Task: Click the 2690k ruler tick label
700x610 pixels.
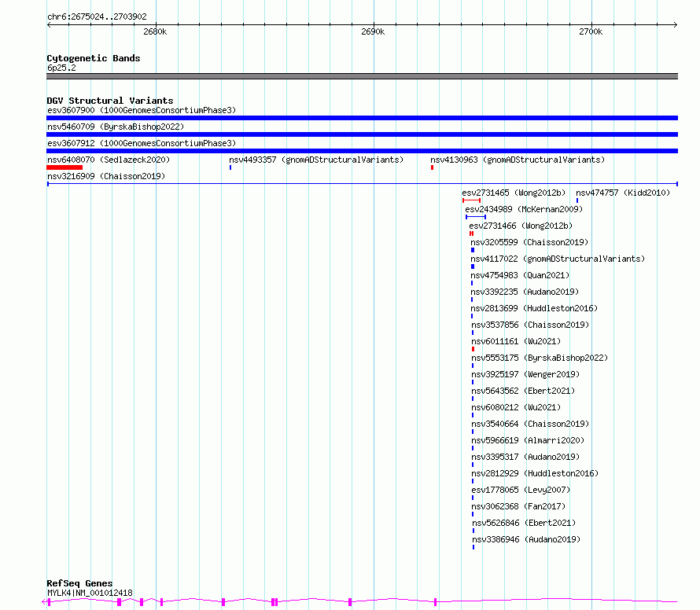Action: coord(373,31)
